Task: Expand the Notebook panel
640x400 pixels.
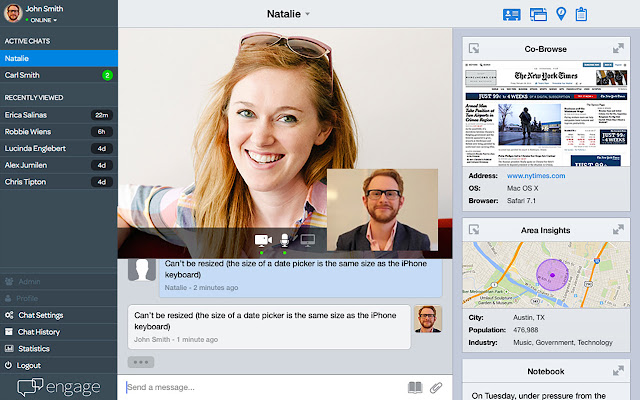Action: pos(618,371)
